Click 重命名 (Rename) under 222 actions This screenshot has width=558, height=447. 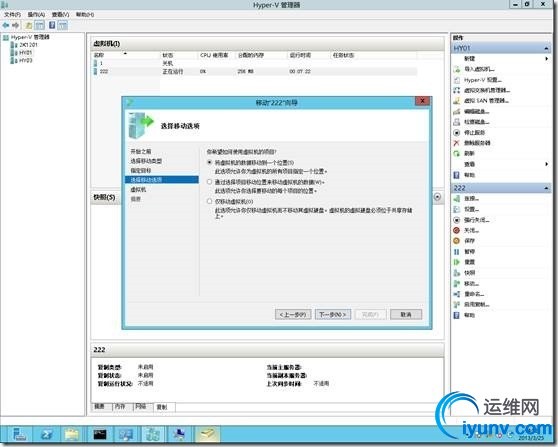474,294
